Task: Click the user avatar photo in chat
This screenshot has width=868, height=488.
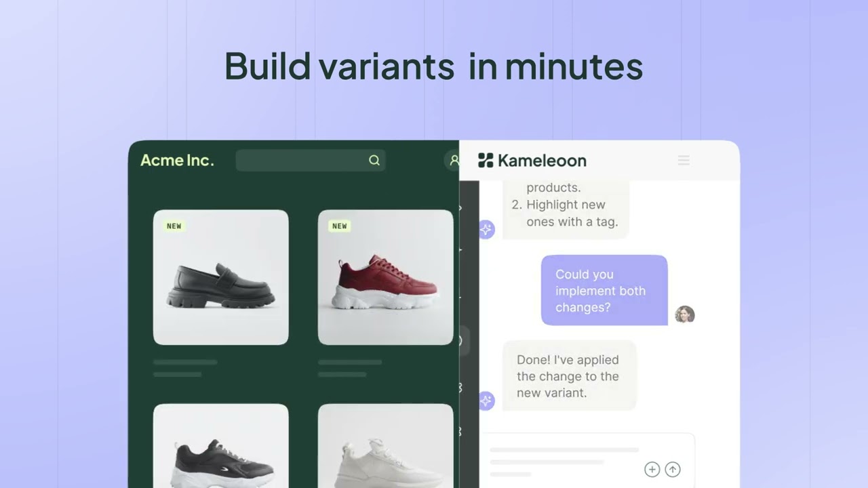Action: (x=685, y=314)
